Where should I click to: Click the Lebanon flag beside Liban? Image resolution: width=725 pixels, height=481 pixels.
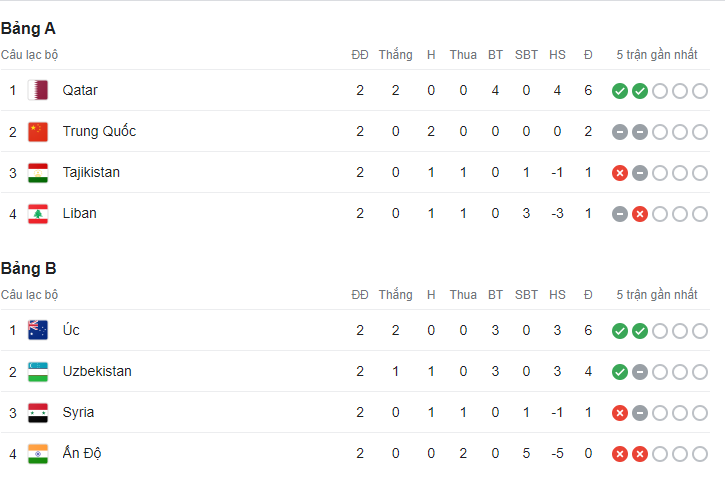pyautogui.click(x=38, y=213)
